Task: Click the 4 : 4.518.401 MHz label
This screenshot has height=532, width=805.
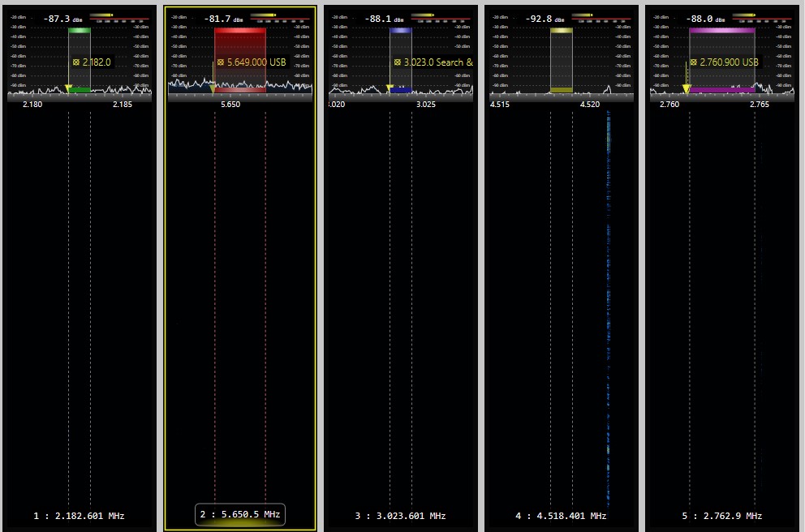Action: pyautogui.click(x=561, y=515)
